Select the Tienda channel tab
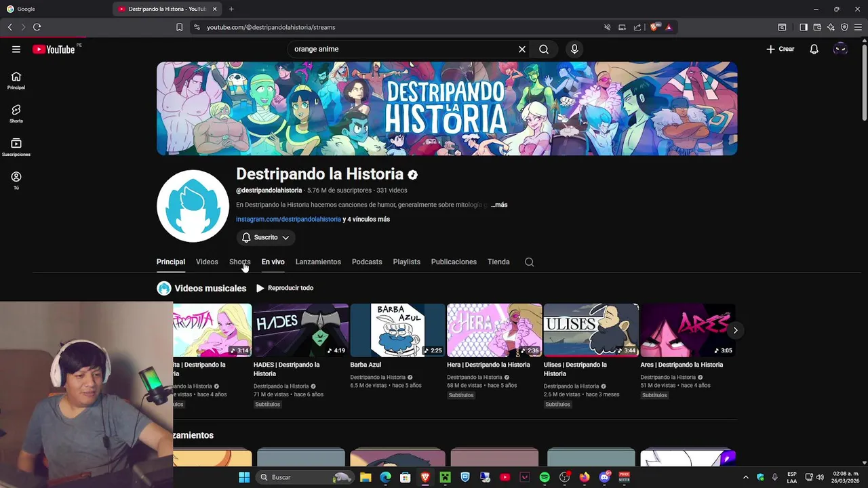The width and height of the screenshot is (868, 488). pyautogui.click(x=498, y=262)
